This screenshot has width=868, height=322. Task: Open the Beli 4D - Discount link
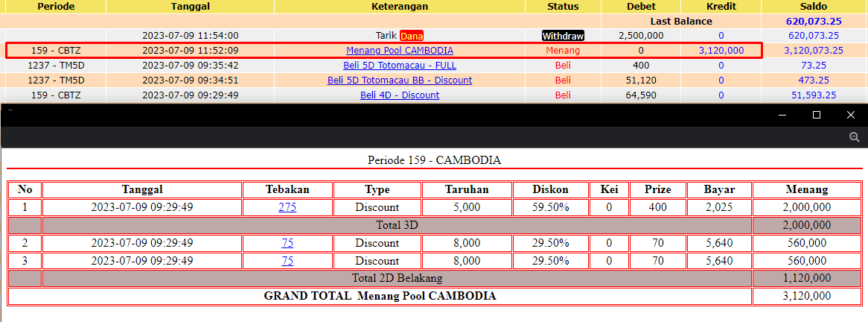click(400, 95)
